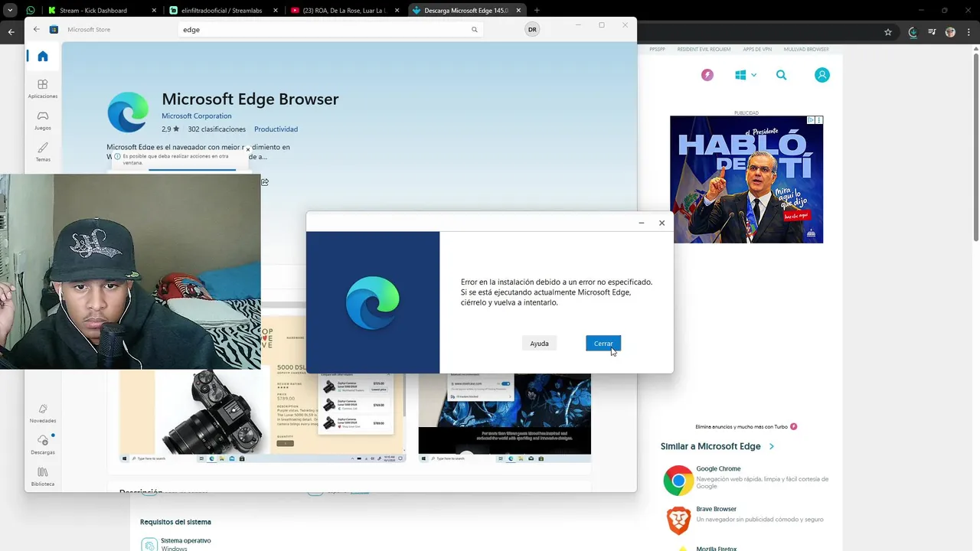Screen dimensions: 980x551
Task: Open Novedades in the Store sidebar
Action: (43, 413)
